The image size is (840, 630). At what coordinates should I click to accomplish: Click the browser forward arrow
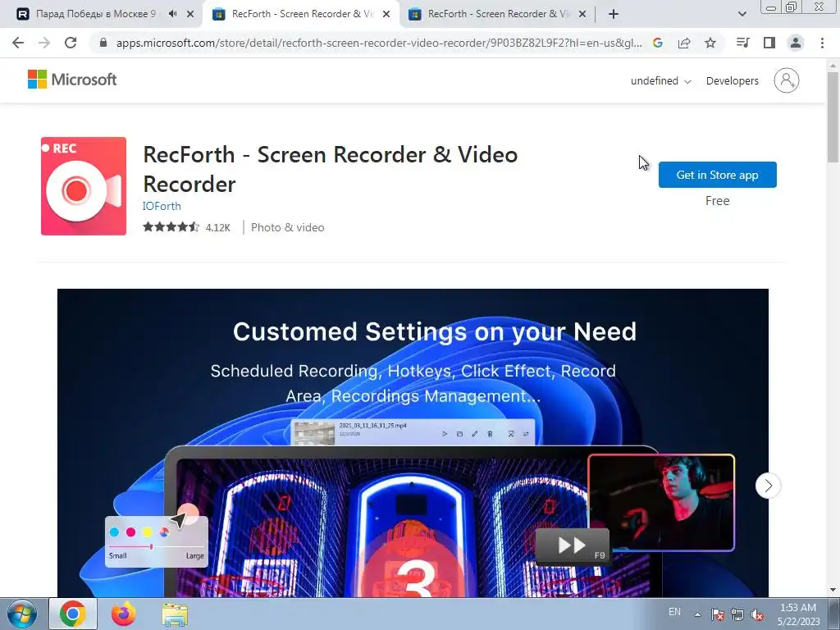(44, 43)
